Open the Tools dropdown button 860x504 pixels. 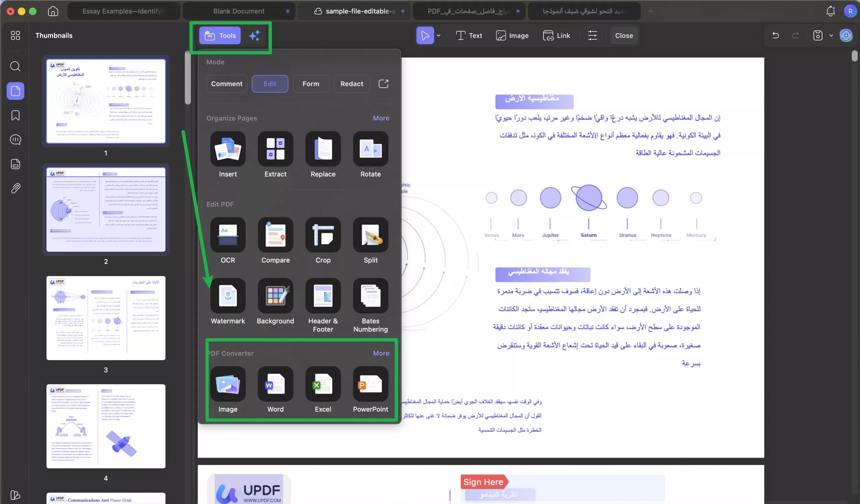point(220,36)
